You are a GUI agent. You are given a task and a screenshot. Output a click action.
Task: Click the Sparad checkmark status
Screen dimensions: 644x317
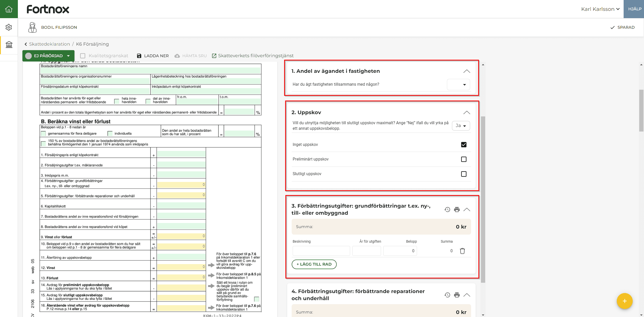(622, 27)
